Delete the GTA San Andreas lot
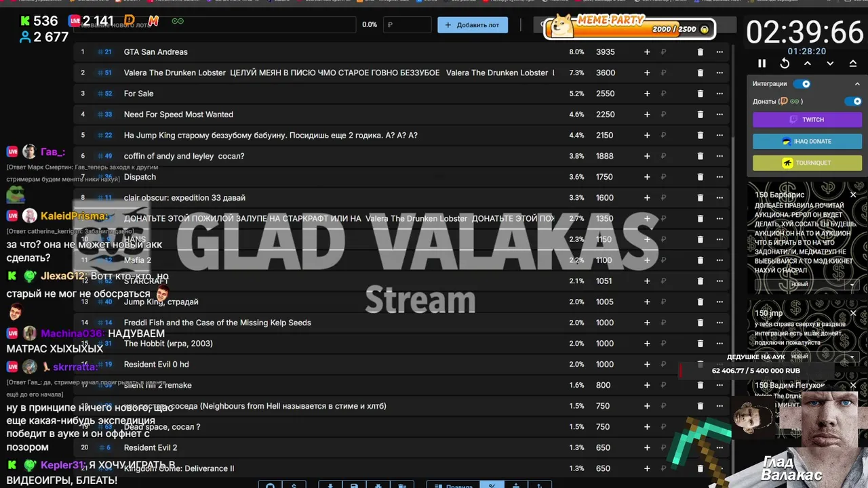This screenshot has width=868, height=488. pos(701,52)
